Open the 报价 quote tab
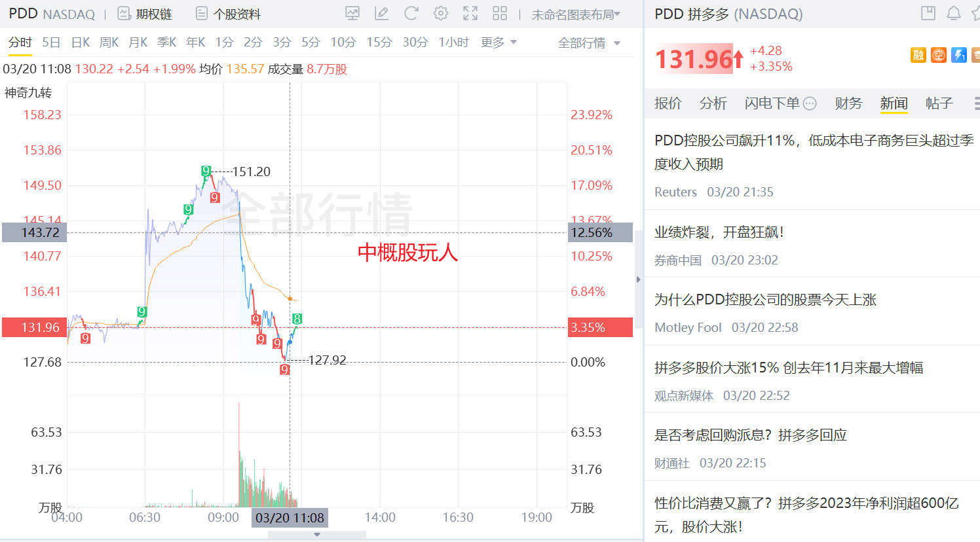The height and width of the screenshot is (542, 980). [668, 103]
